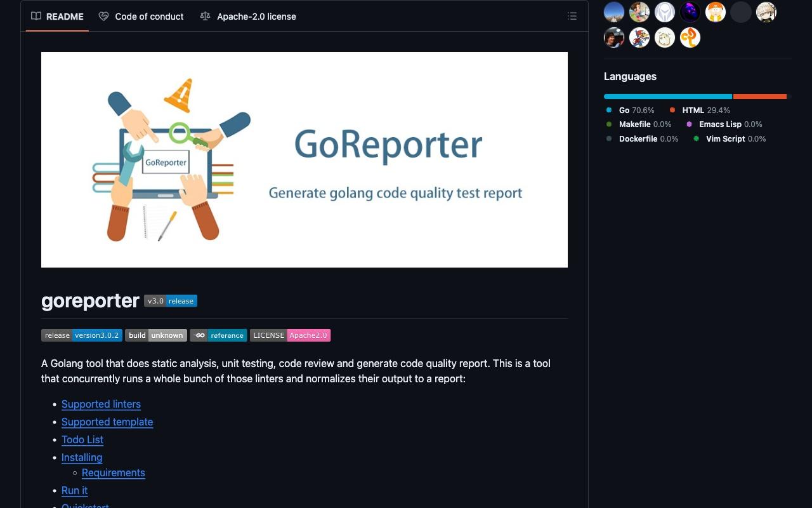Viewport: 812px width, 508px height.
Task: Click the orange HTML segment of language bar
Action: pos(760,97)
